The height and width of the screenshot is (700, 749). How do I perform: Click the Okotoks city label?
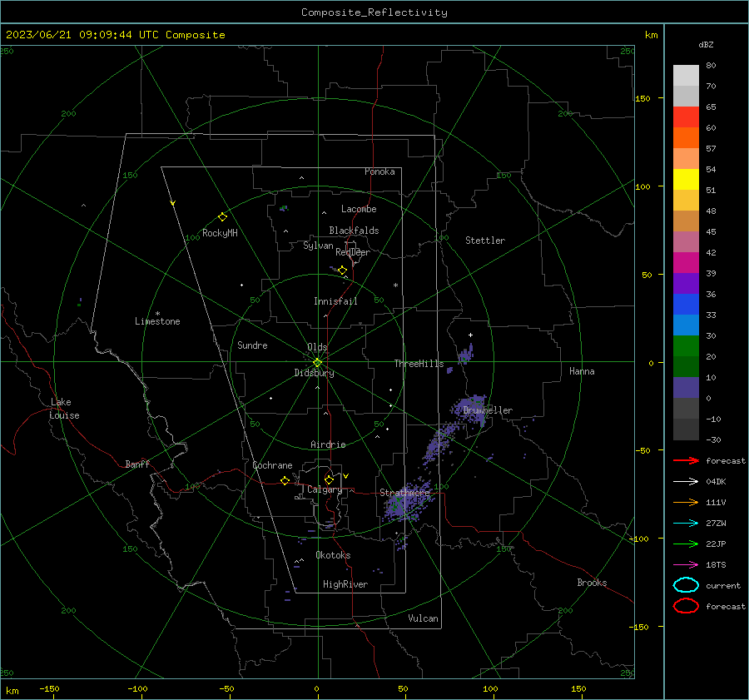(x=333, y=555)
